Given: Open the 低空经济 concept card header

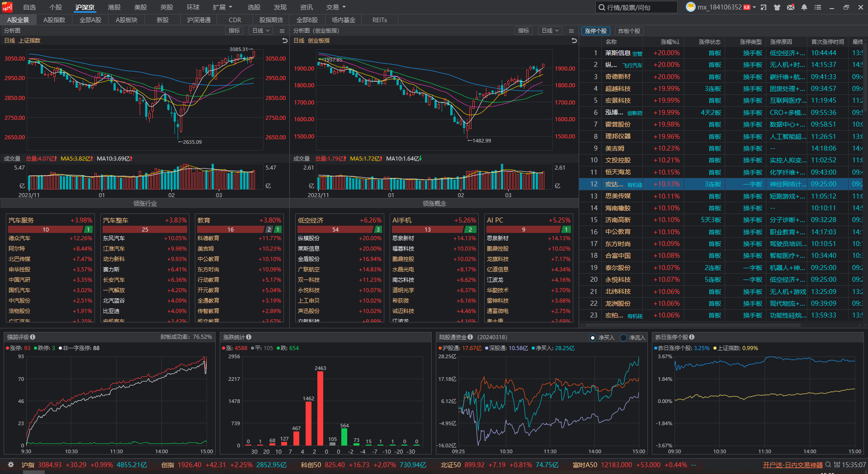Looking at the screenshot, I should pyautogui.click(x=340, y=220).
